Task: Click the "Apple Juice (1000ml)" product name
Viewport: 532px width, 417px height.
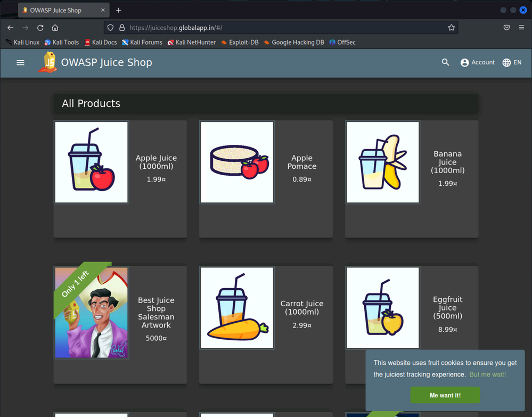Action: point(156,162)
